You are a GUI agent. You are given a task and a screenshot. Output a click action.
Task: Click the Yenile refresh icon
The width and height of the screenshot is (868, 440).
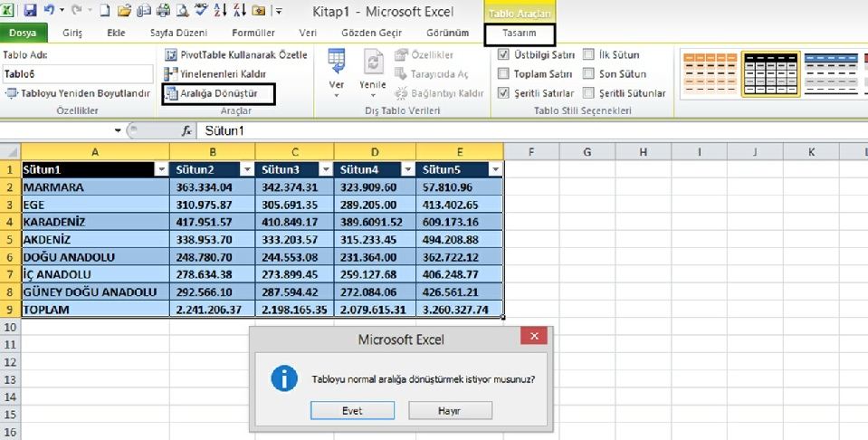(373, 62)
